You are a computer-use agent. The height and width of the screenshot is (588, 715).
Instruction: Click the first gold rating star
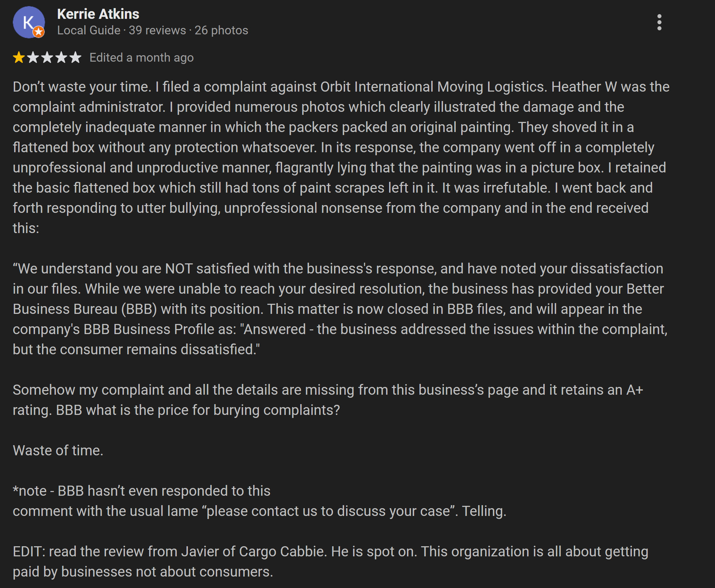click(19, 58)
